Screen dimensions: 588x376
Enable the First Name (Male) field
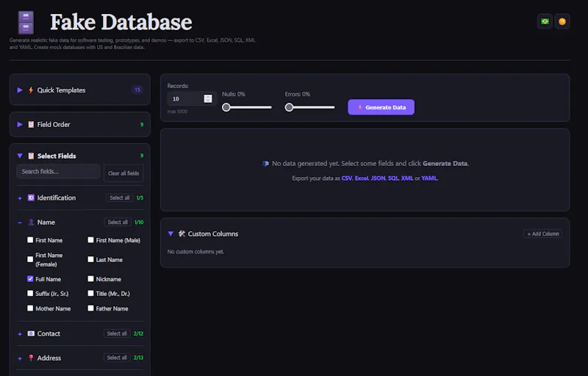point(90,239)
